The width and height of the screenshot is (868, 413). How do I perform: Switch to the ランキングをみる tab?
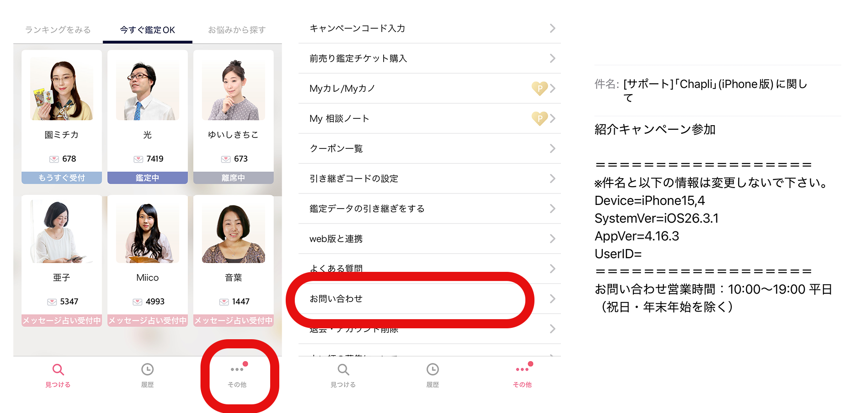click(x=58, y=30)
